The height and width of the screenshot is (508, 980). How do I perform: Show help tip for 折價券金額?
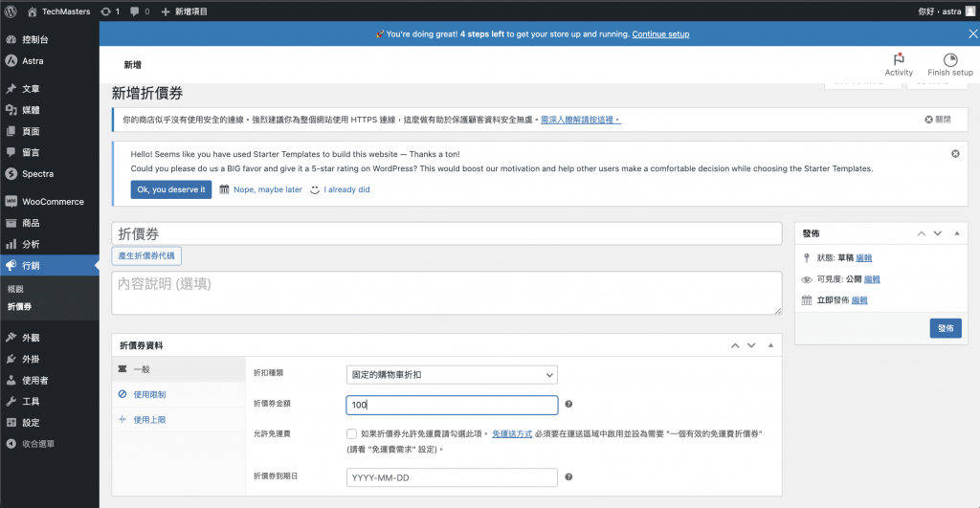(x=568, y=405)
